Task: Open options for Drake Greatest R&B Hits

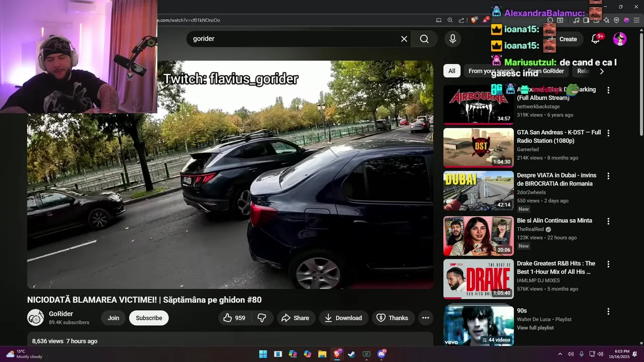Action: pyautogui.click(x=608, y=264)
